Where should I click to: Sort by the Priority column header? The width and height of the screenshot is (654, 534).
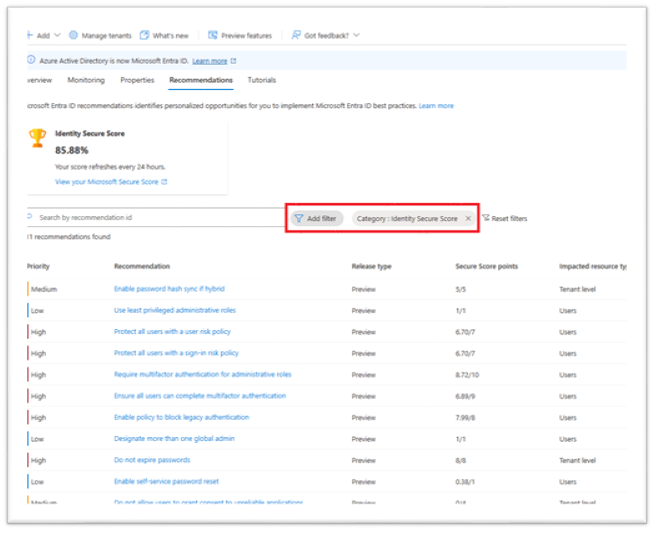(x=38, y=266)
